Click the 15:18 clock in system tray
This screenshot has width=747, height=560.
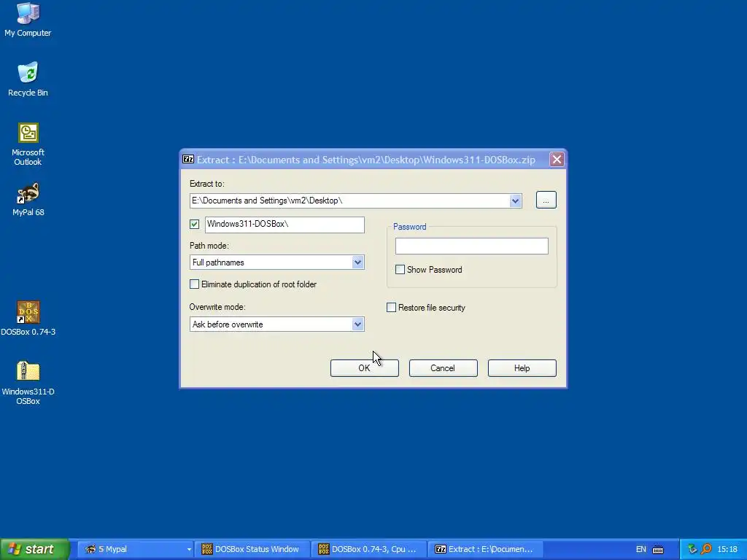727,550
